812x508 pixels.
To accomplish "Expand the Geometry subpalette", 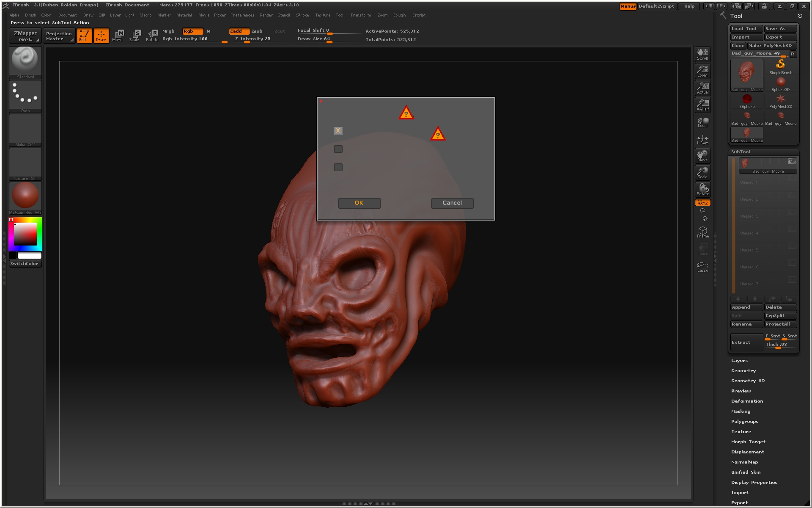I will pyautogui.click(x=743, y=371).
